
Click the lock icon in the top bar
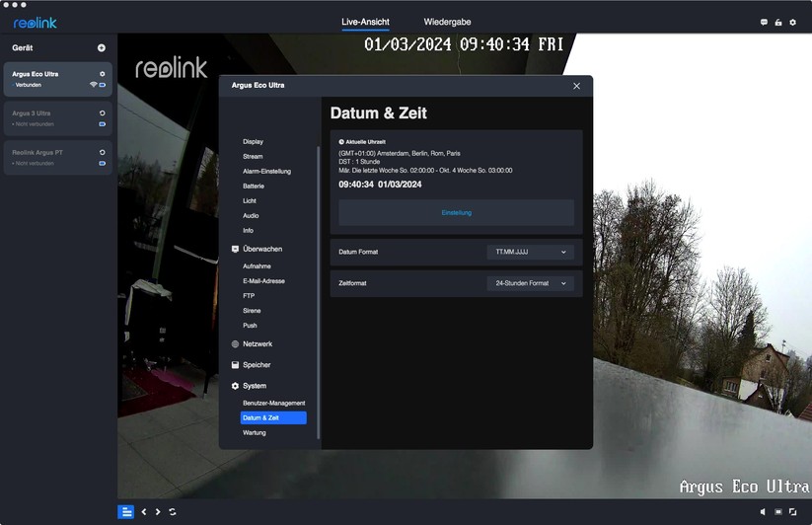coord(778,23)
